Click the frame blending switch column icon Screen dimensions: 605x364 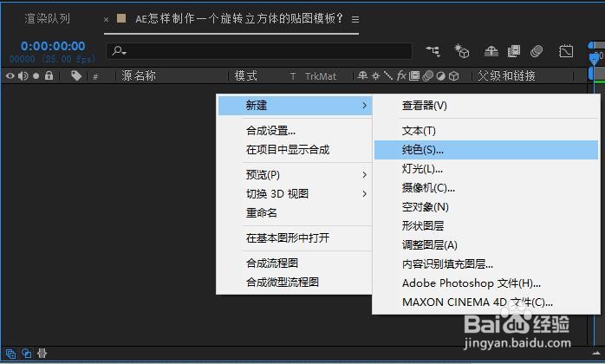(x=414, y=75)
